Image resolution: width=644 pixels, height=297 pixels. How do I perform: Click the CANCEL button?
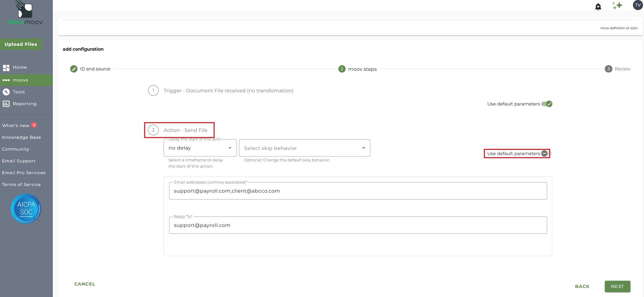click(x=85, y=284)
